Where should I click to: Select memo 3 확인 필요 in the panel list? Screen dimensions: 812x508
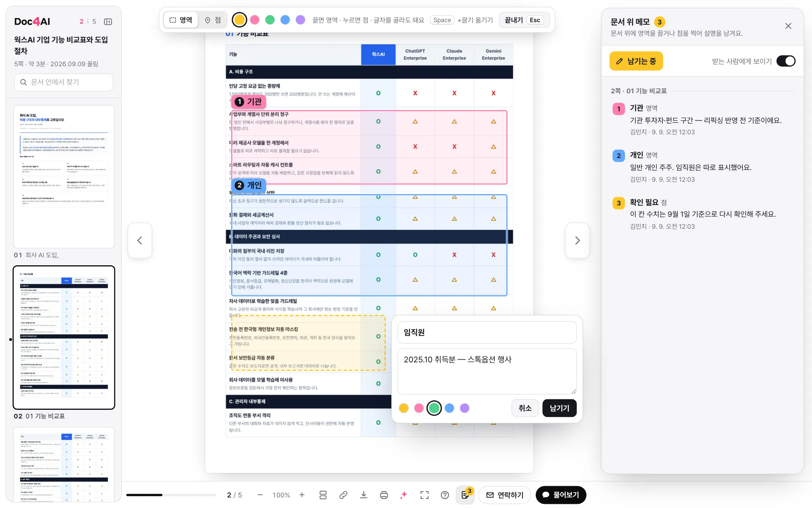click(703, 214)
